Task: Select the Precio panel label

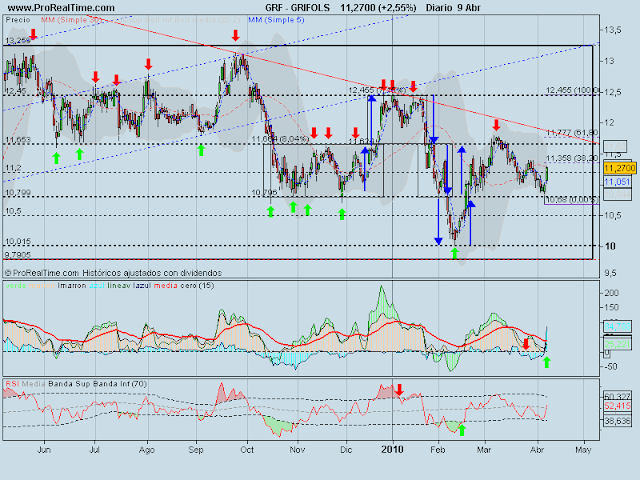Action: pyautogui.click(x=18, y=20)
